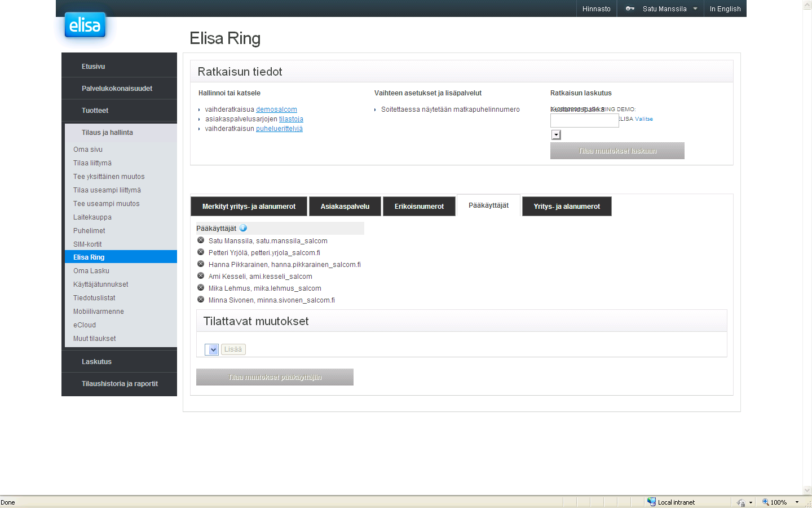This screenshot has height=508, width=812.
Task: Click the browser scrollbar up arrow
Action: tap(807, 5)
